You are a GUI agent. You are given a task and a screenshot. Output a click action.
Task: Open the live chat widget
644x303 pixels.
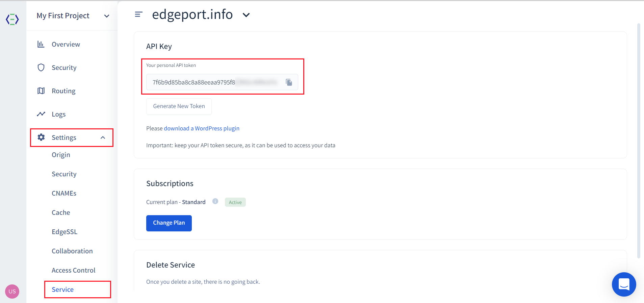pyautogui.click(x=623, y=284)
